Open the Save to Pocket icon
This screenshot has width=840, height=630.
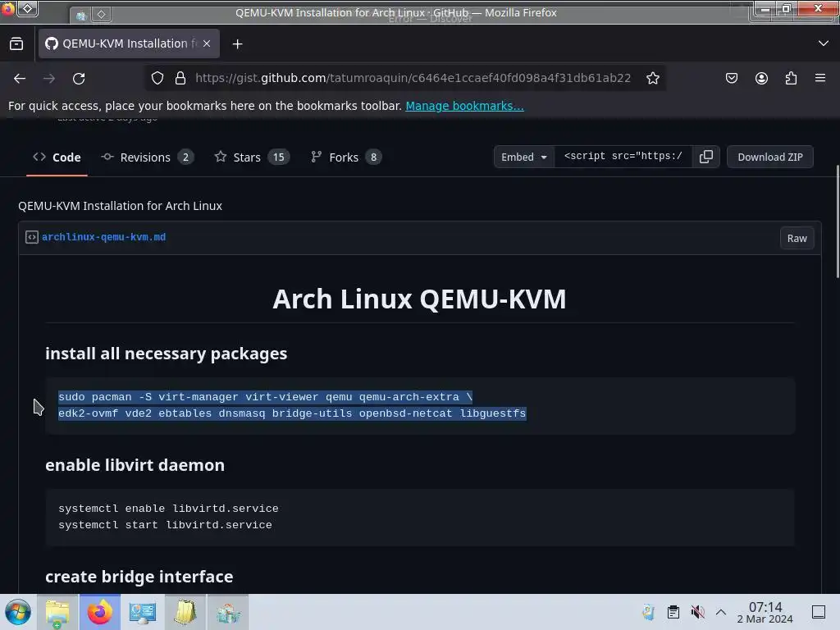coord(731,78)
